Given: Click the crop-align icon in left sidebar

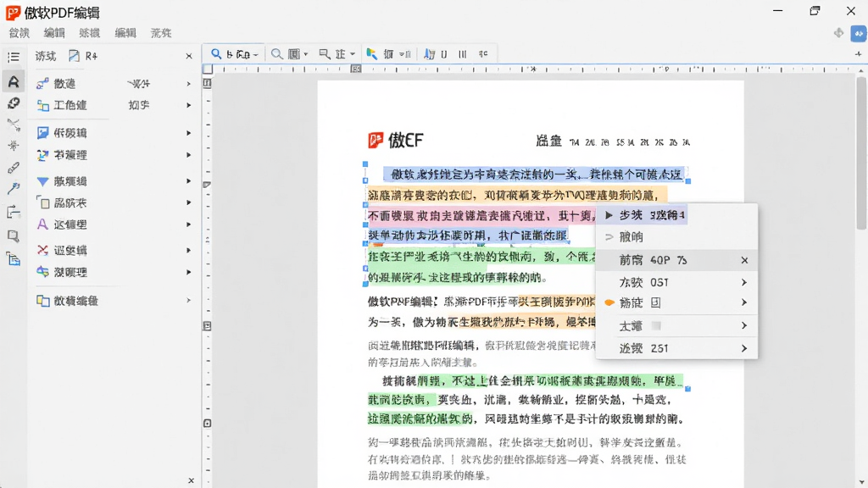Looking at the screenshot, I should [14, 213].
